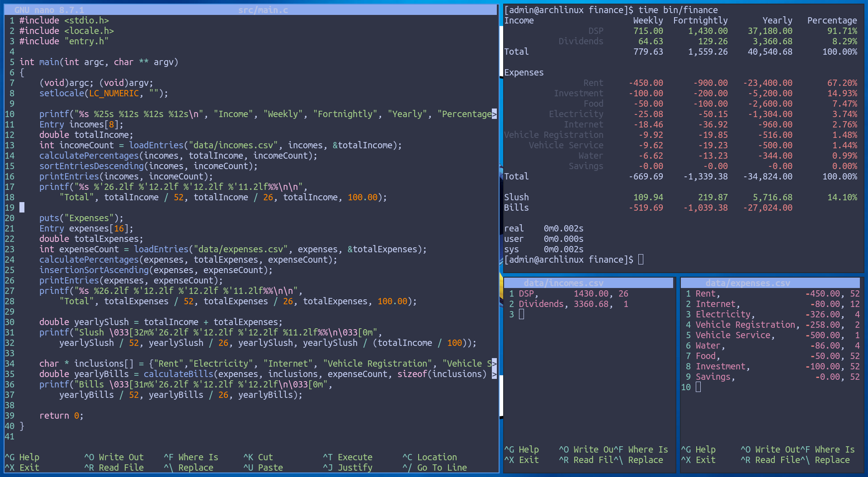Click the data/expenses.csv nano title

(x=748, y=283)
